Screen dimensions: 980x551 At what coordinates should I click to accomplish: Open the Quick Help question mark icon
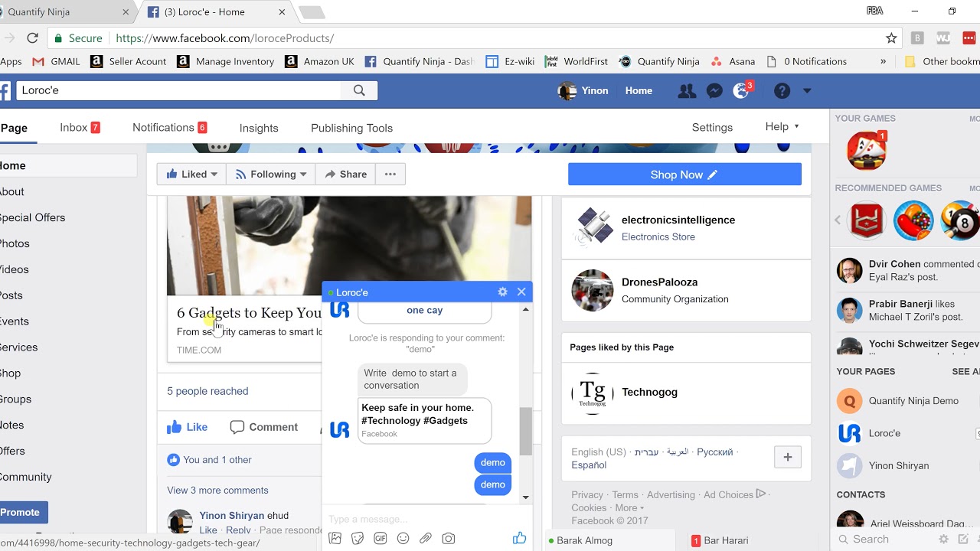pyautogui.click(x=782, y=91)
